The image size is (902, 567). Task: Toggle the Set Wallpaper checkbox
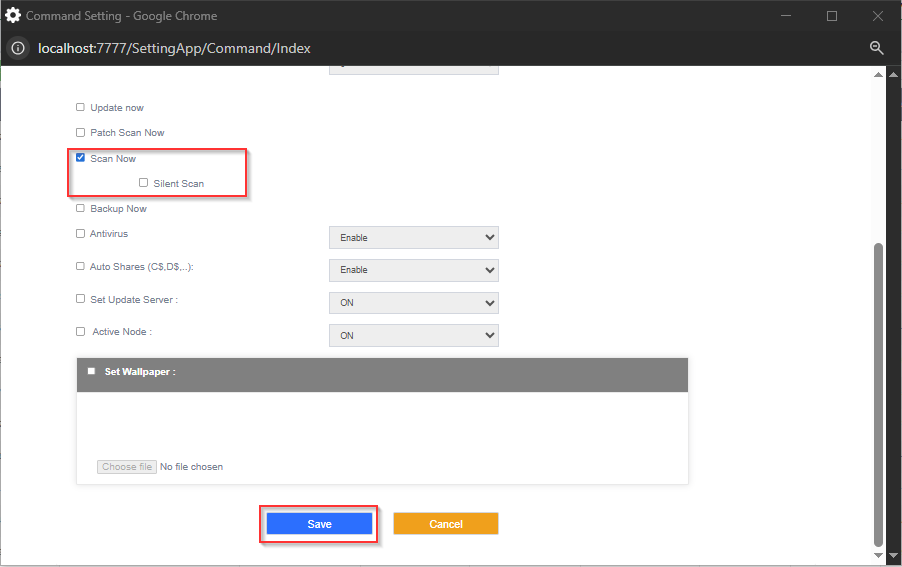92,371
